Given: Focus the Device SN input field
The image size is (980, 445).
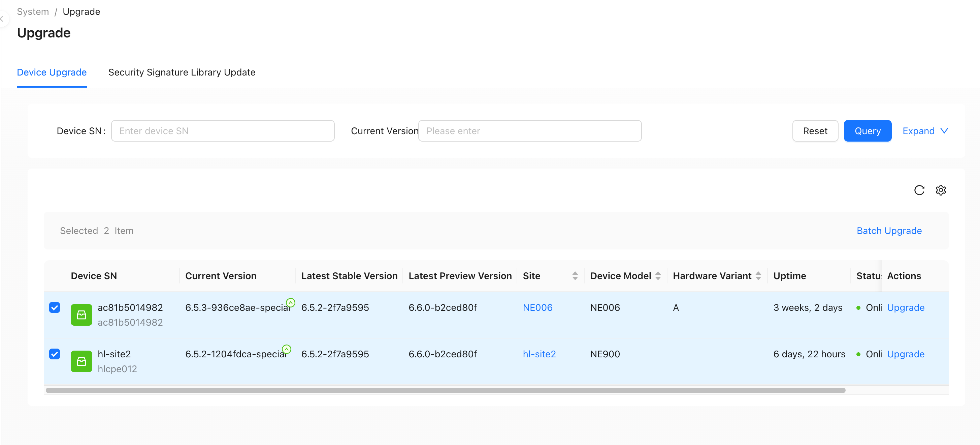Looking at the screenshot, I should (x=223, y=131).
